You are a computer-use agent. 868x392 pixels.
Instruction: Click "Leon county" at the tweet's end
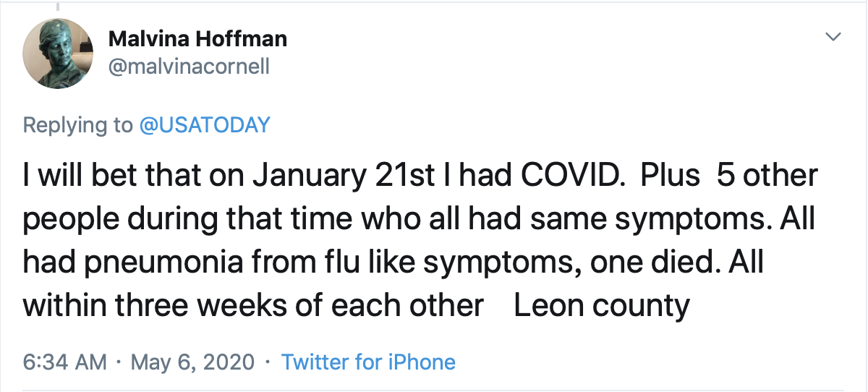pos(602,306)
